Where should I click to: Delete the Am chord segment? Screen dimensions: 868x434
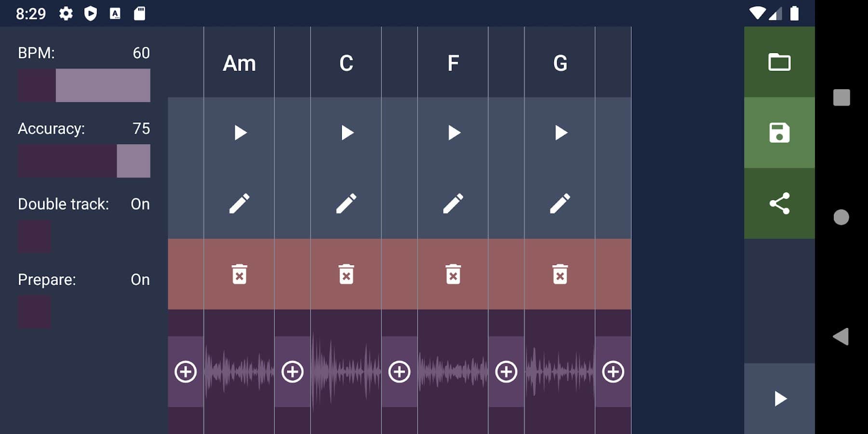coord(240,274)
